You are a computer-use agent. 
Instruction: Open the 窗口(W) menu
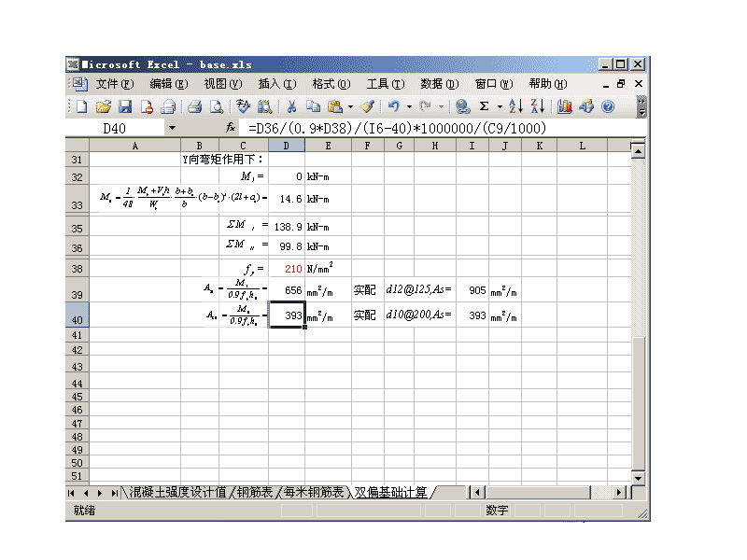click(x=494, y=84)
